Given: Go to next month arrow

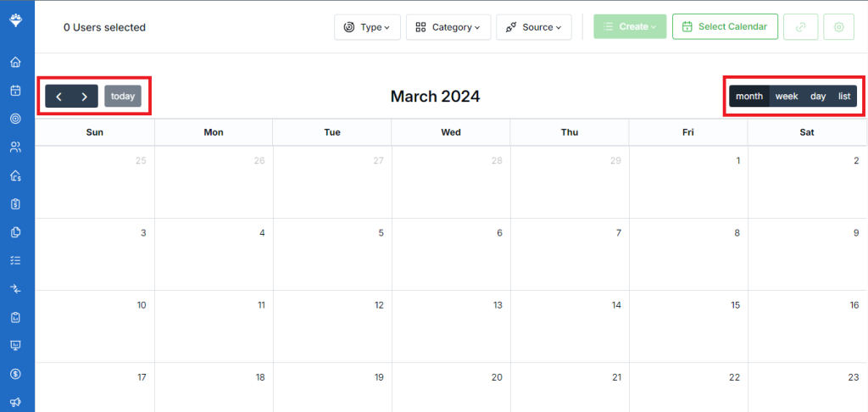Looking at the screenshot, I should pos(85,97).
